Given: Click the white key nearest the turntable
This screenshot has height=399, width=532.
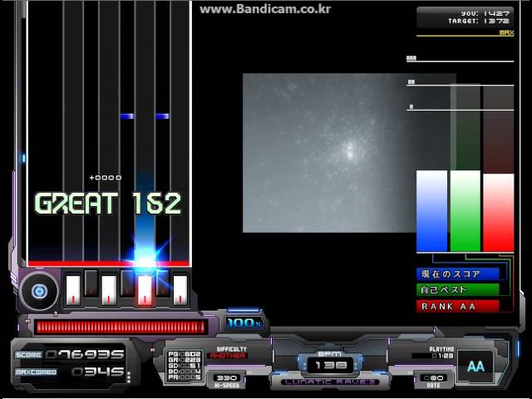Looking at the screenshot, I should tap(73, 290).
